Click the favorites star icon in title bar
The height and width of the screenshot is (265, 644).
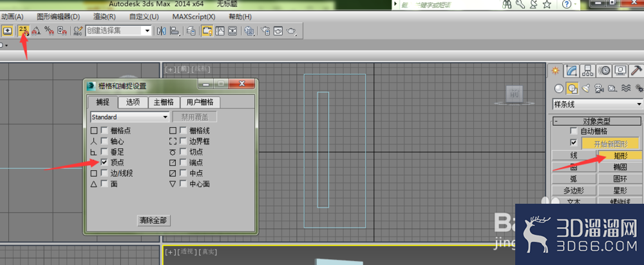(x=547, y=5)
